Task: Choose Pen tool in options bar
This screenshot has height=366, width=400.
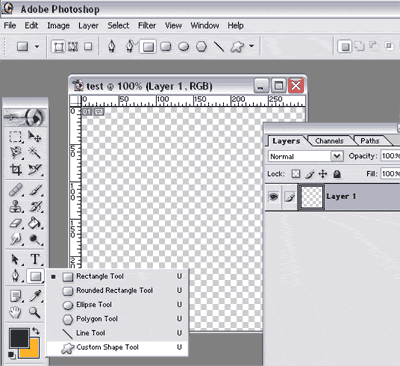Action: tap(112, 46)
